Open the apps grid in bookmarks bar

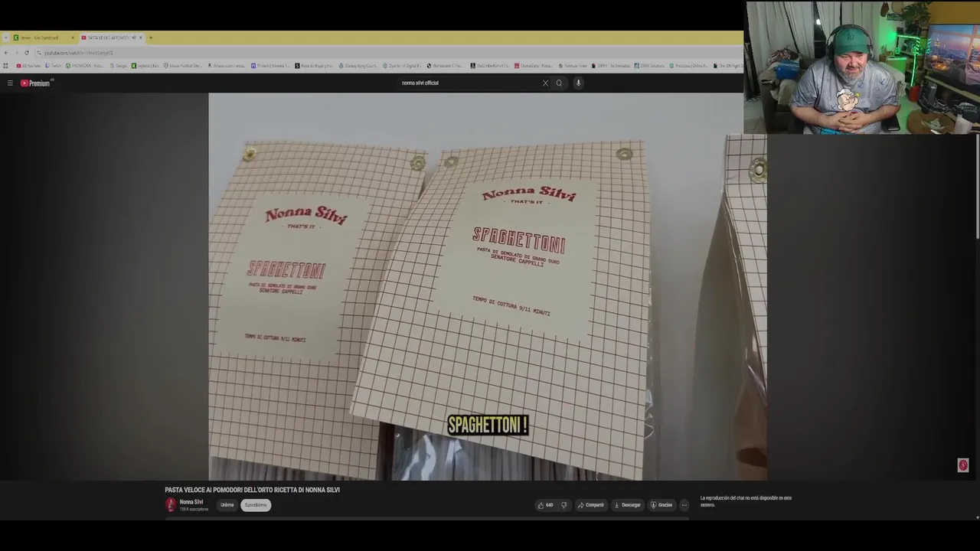(5, 66)
